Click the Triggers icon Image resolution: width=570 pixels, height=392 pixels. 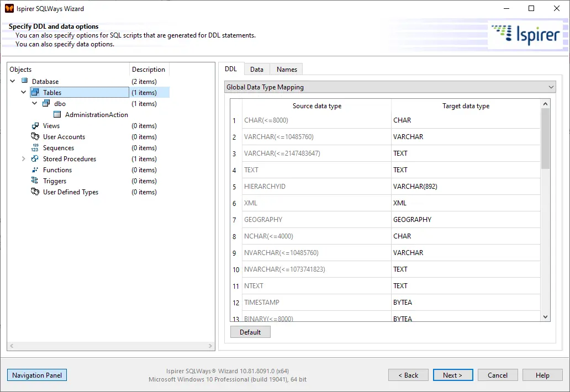click(x=35, y=181)
